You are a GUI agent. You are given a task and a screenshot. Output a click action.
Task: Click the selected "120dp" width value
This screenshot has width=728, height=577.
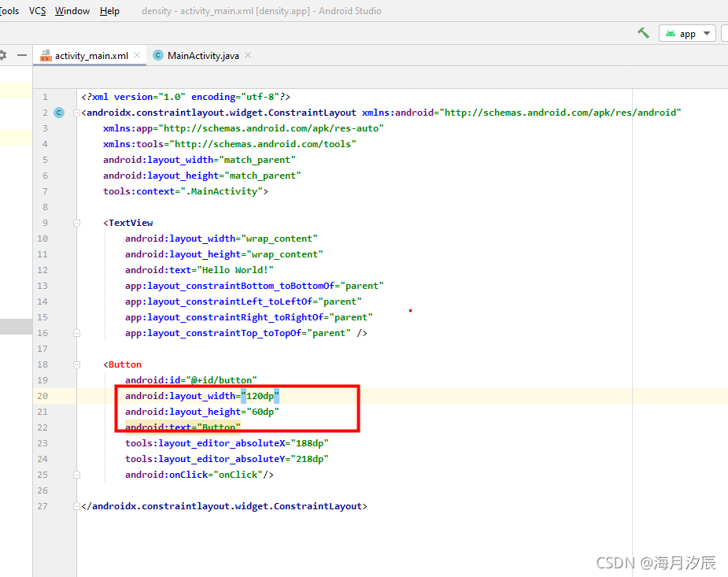(x=260, y=396)
